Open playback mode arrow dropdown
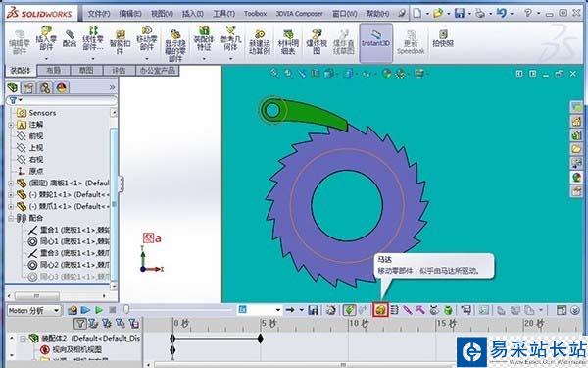 pos(302,310)
